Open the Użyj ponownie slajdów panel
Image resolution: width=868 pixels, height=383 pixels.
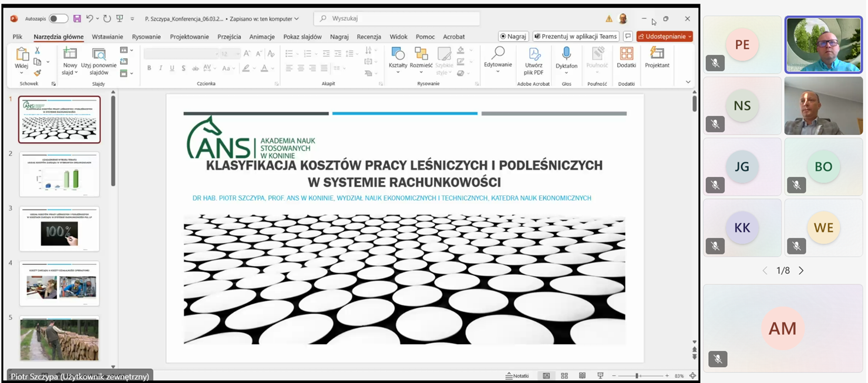tap(99, 55)
